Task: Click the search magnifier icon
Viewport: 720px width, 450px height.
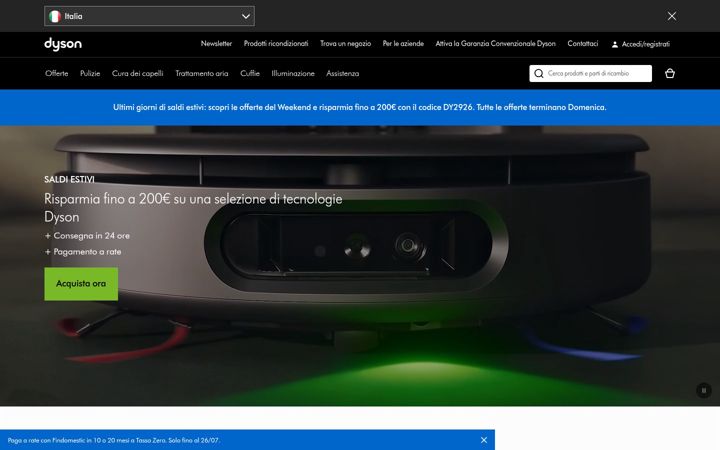Action: (x=539, y=73)
